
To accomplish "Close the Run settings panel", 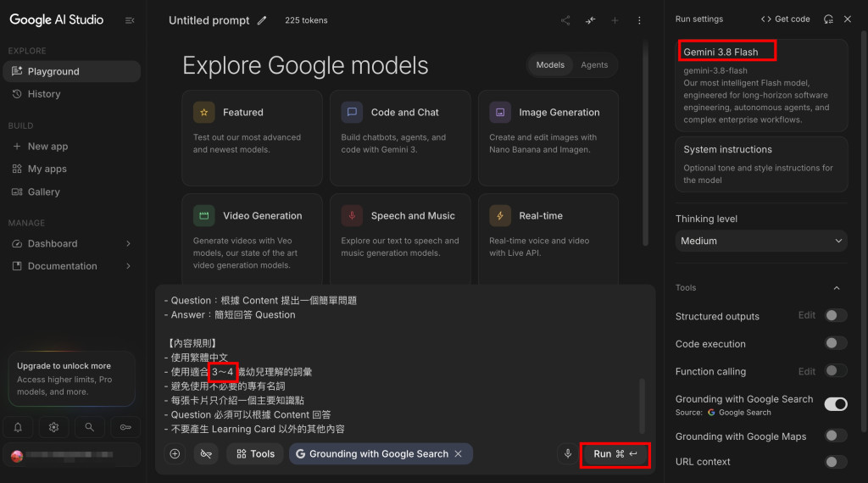I will [x=848, y=19].
